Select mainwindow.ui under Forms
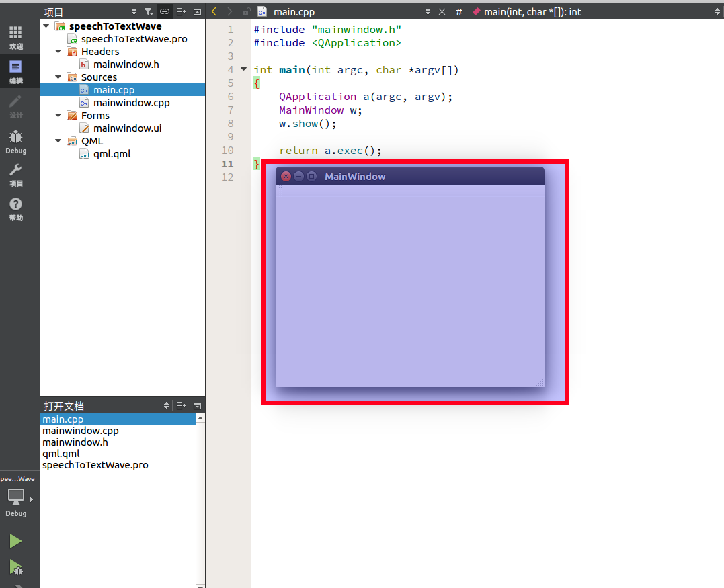Image resolution: width=724 pixels, height=588 pixels. pyautogui.click(x=127, y=128)
